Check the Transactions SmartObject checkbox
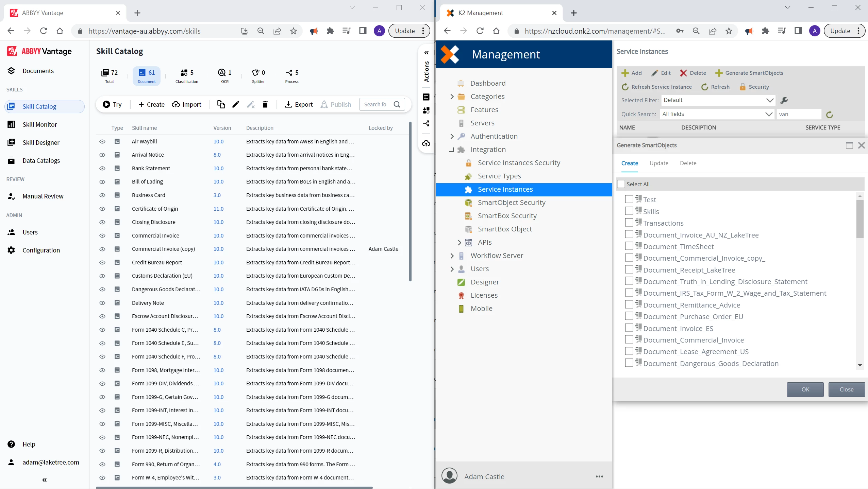Viewport: 868px width, 489px height. [629, 223]
